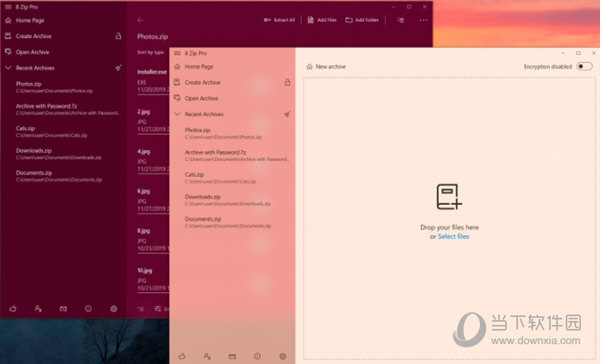Viewport: 600px width, 364px height.
Task: Click the add-archive icon in drop zone
Action: click(x=449, y=197)
